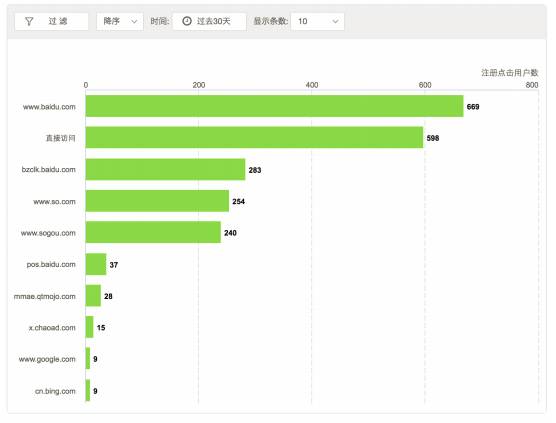
Task: Click the 600 axis tick label
Action: [425, 85]
